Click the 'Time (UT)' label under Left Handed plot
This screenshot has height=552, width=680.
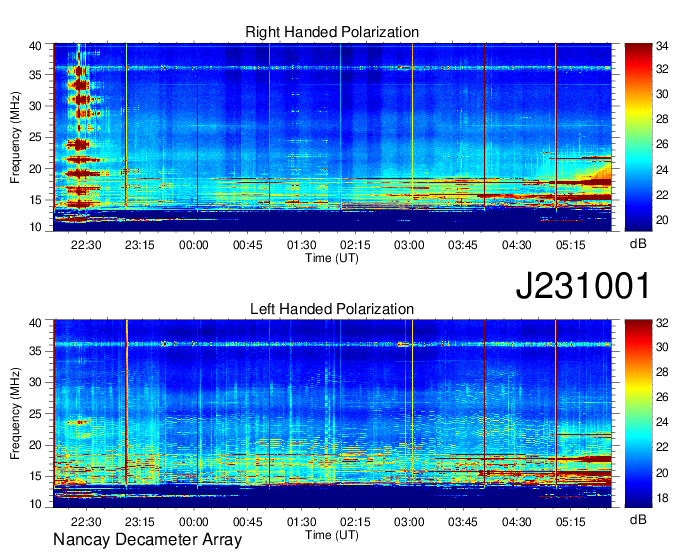tap(332, 535)
